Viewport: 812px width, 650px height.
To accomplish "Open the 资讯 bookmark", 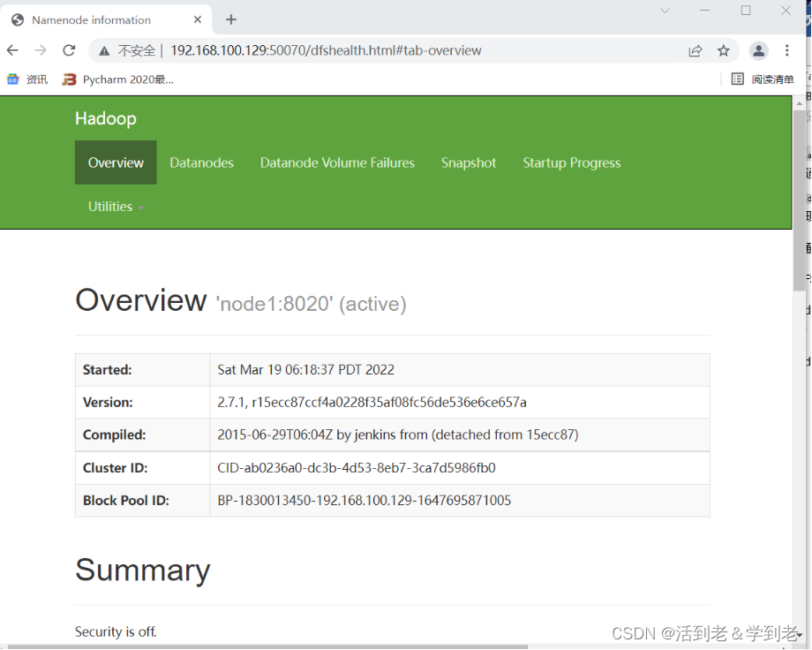I will coord(27,79).
